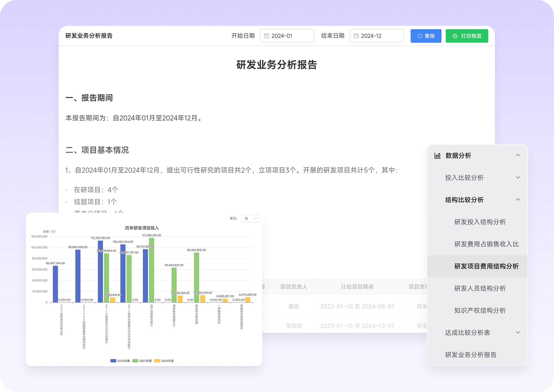Click the printer icon on the 打印预览 button

tap(455, 36)
